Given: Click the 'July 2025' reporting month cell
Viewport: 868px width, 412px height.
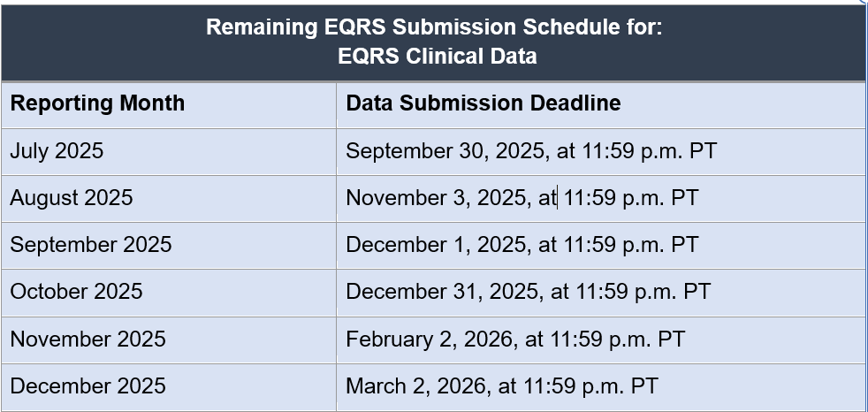Looking at the screenshot, I should [57, 151].
